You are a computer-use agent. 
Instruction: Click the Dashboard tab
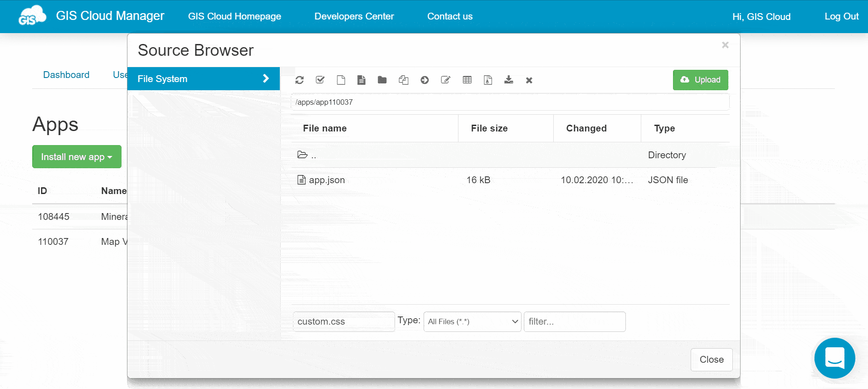coord(66,75)
